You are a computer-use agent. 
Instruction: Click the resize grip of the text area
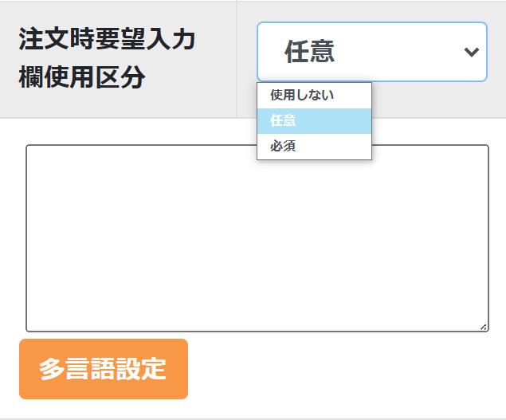coord(484,327)
